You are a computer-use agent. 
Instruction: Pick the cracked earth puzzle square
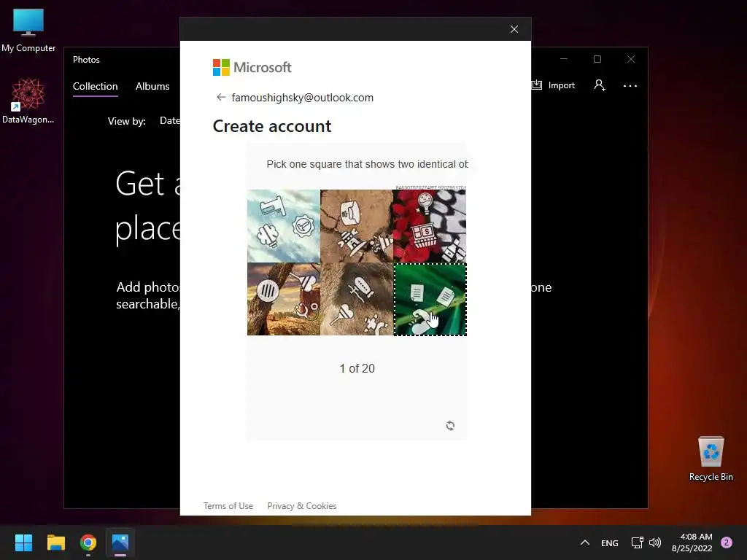357,226
